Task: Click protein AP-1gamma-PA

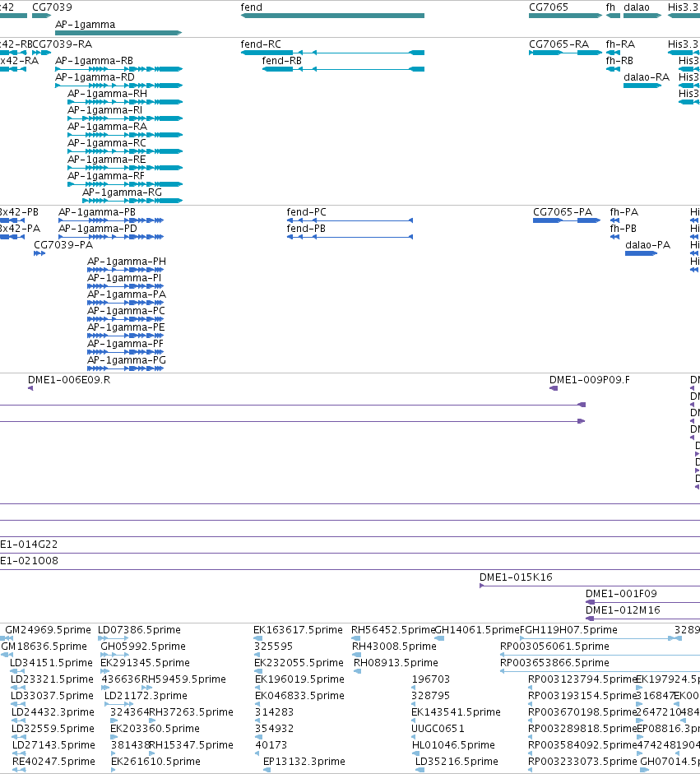Action: point(125,303)
